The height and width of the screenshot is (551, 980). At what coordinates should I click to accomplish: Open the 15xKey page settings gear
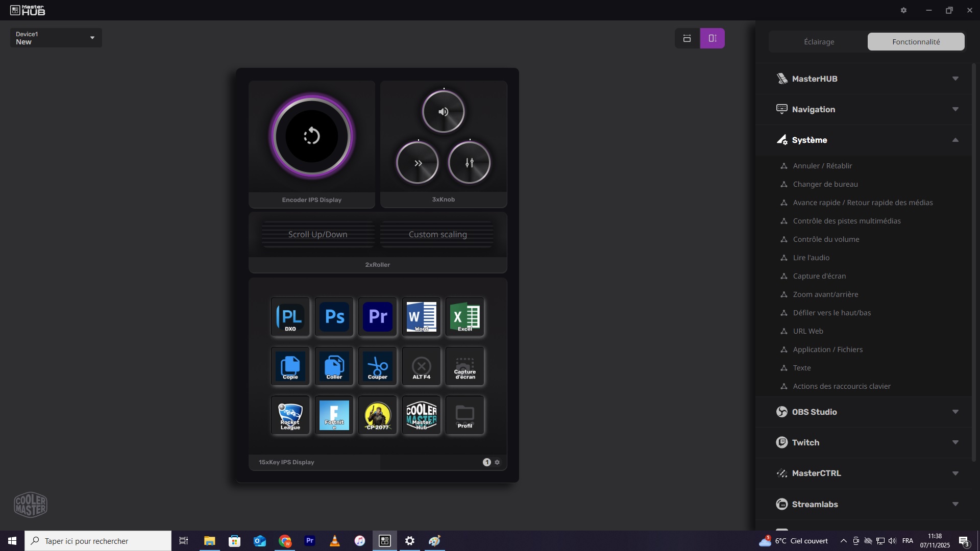[x=497, y=462]
